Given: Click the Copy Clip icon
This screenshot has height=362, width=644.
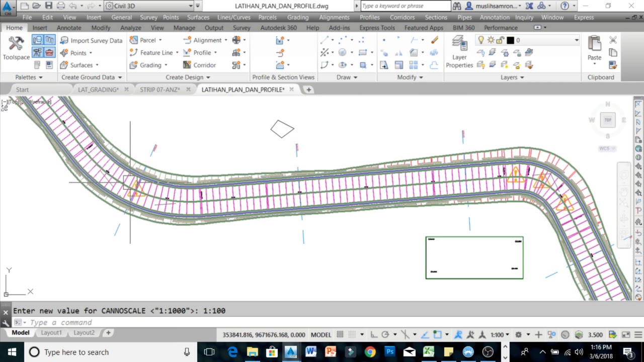Looking at the screenshot, I should [x=613, y=52].
